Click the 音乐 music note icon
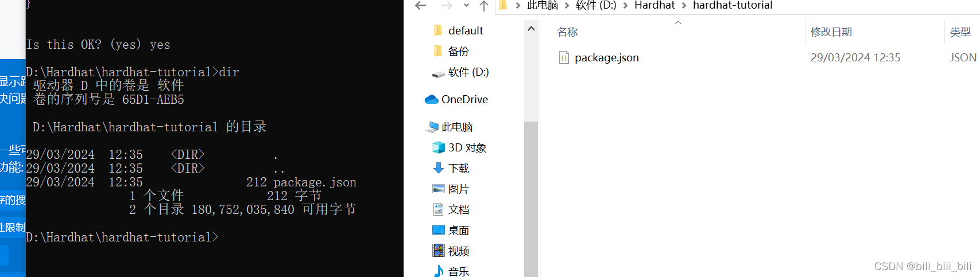The height and width of the screenshot is (277, 980). pos(439,271)
